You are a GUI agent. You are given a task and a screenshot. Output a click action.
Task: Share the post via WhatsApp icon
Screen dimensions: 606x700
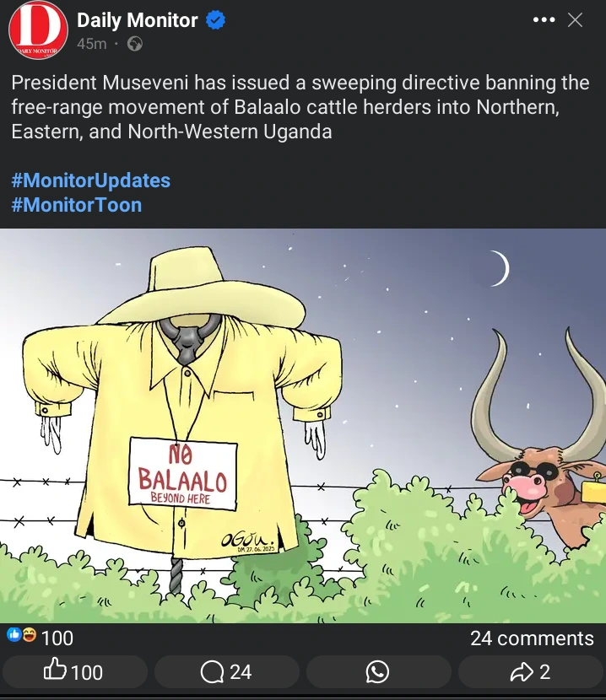click(378, 671)
